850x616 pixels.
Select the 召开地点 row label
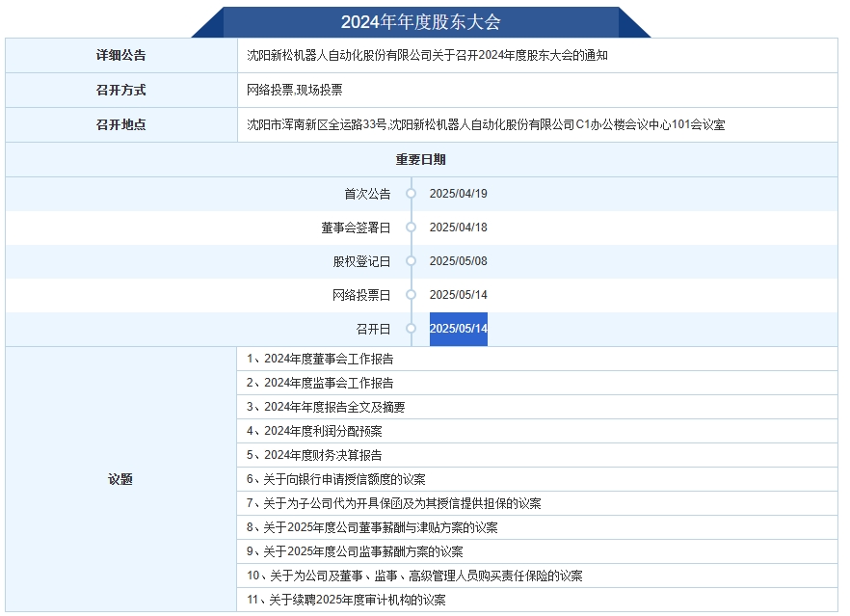point(120,124)
